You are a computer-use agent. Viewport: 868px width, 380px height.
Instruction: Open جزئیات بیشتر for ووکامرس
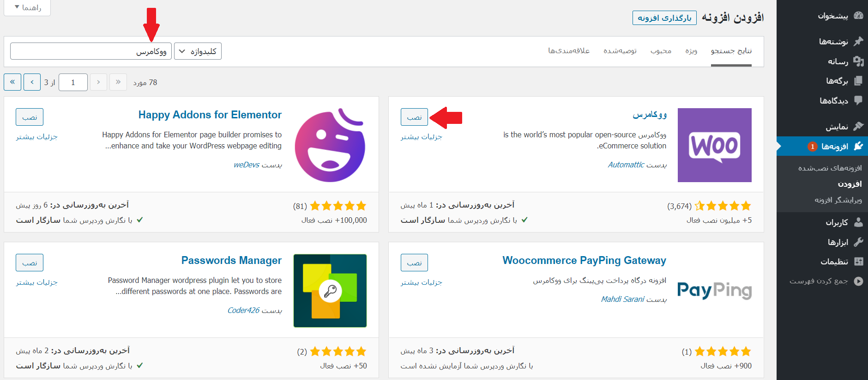(421, 137)
